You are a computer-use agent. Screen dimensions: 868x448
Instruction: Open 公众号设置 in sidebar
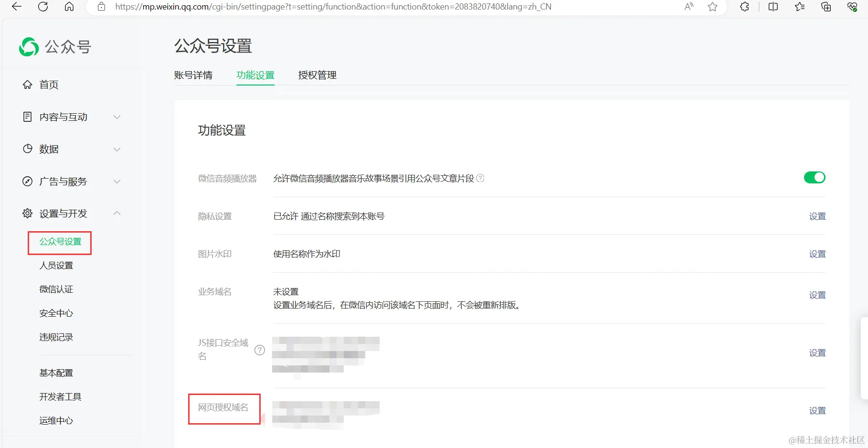coord(60,242)
